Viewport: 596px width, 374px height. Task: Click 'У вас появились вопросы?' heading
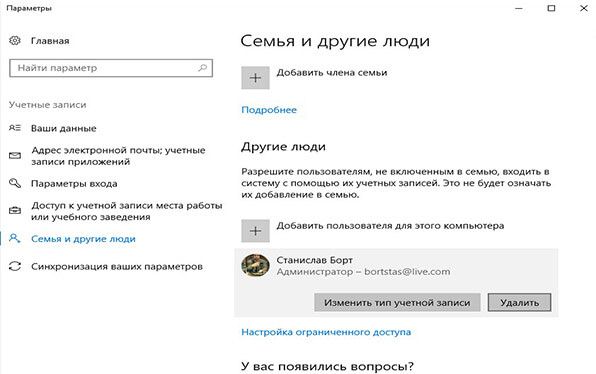328,366
